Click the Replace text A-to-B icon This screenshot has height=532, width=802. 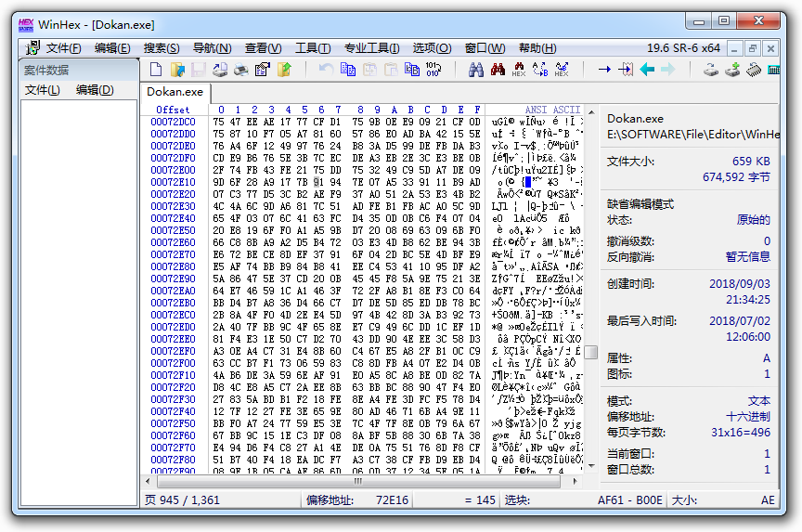[540, 69]
